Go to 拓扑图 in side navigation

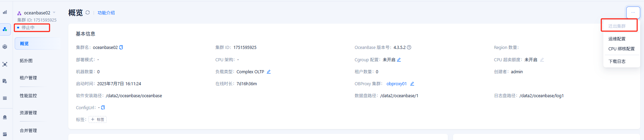click(x=26, y=61)
